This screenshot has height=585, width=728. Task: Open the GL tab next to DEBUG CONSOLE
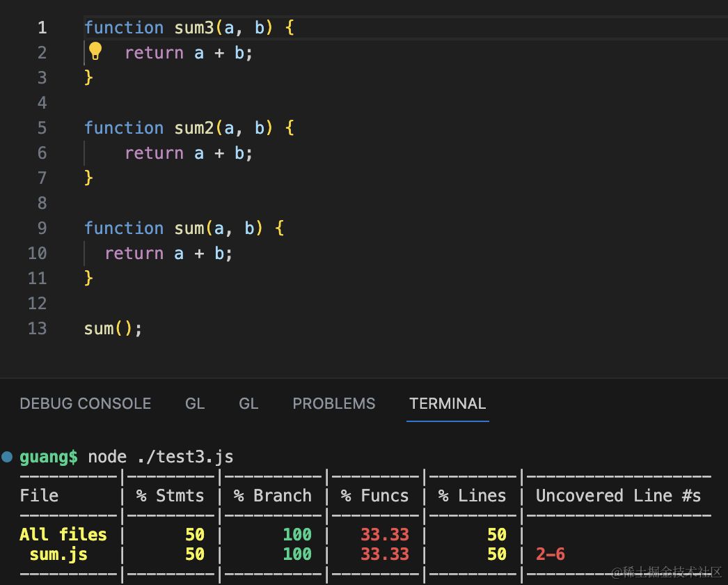point(195,404)
